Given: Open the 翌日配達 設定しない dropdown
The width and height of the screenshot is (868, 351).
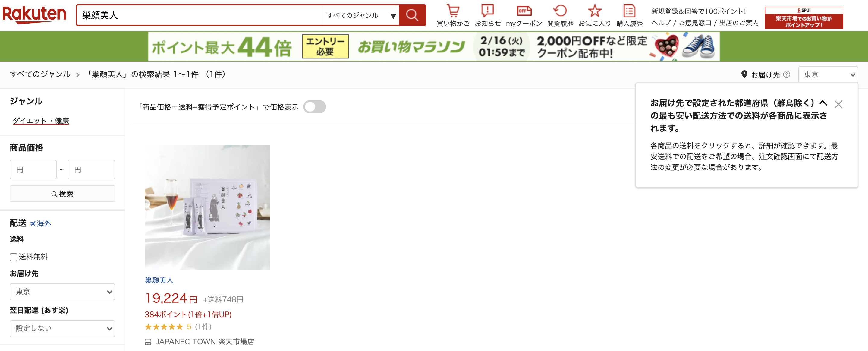Looking at the screenshot, I should [62, 329].
